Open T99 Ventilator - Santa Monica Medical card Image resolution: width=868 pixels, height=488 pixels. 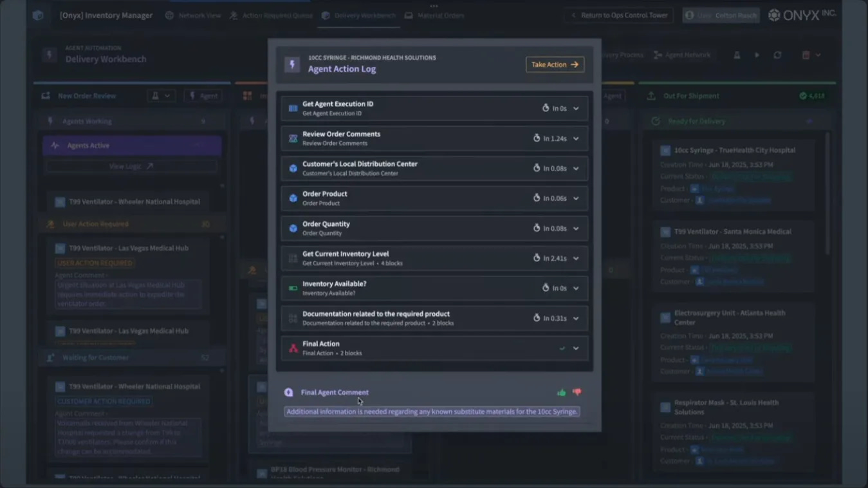pyautogui.click(x=734, y=258)
